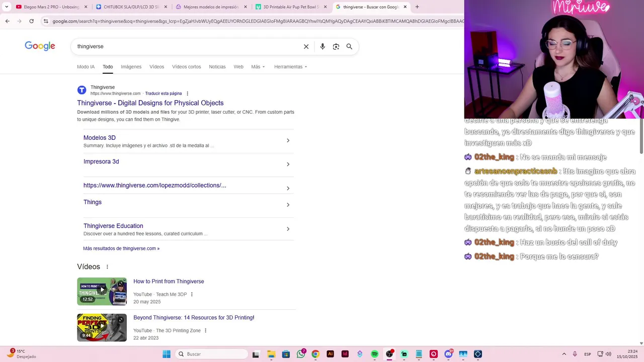The height and width of the screenshot is (362, 644).
Task: Go back to previous page
Action: pyautogui.click(x=7, y=21)
